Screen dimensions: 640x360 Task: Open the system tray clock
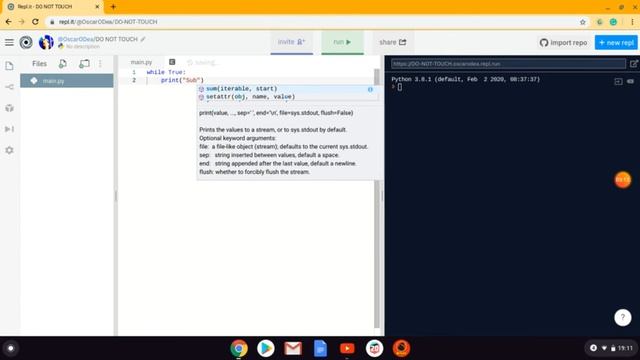[x=625, y=348]
